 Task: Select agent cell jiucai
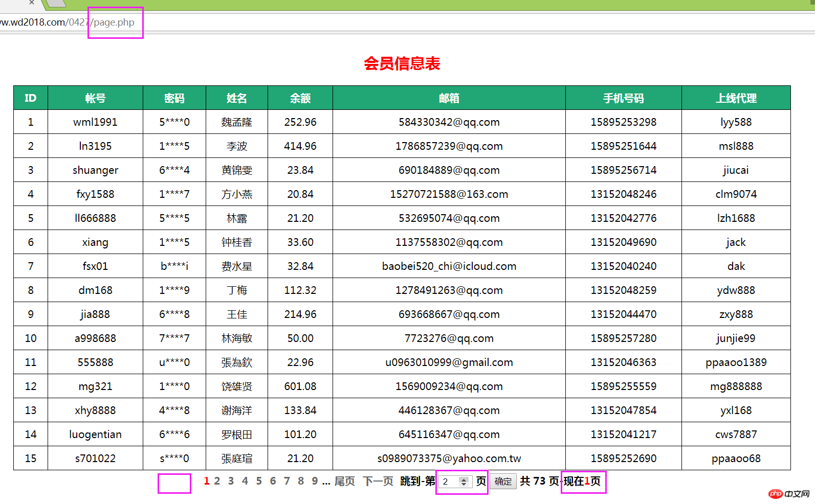pyautogui.click(x=736, y=170)
